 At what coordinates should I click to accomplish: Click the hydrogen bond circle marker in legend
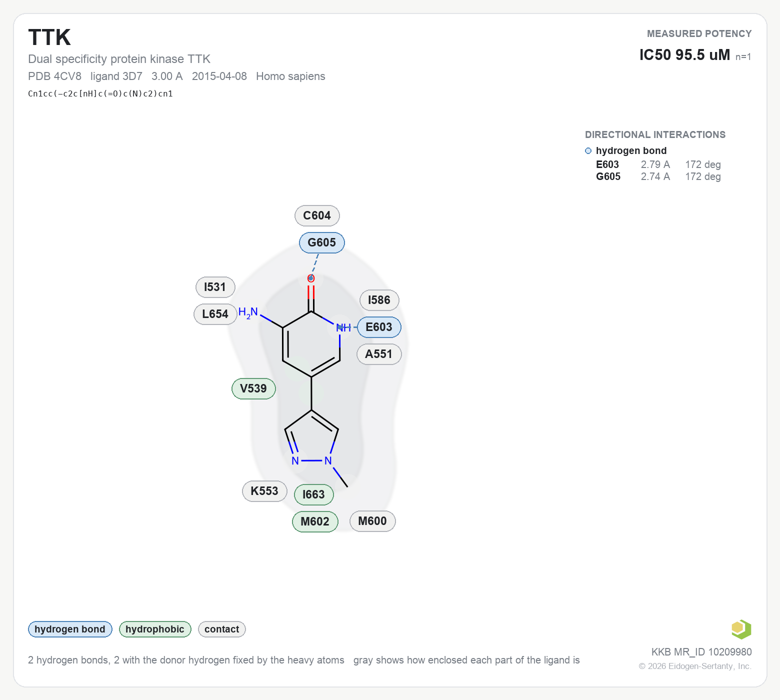[x=588, y=150]
